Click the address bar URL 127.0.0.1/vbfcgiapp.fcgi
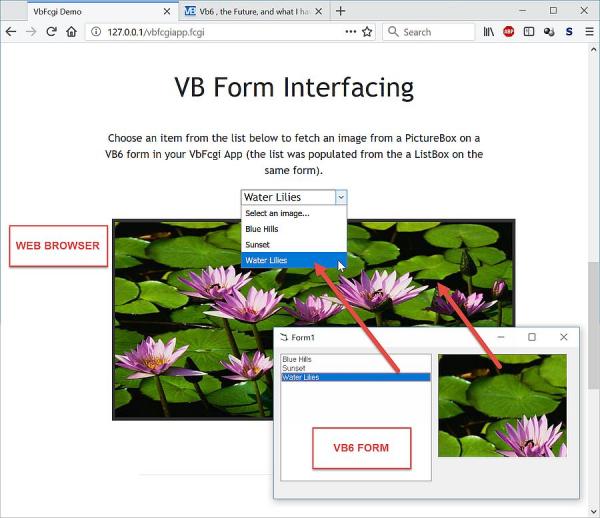The width and height of the screenshot is (600, 518). [x=156, y=32]
